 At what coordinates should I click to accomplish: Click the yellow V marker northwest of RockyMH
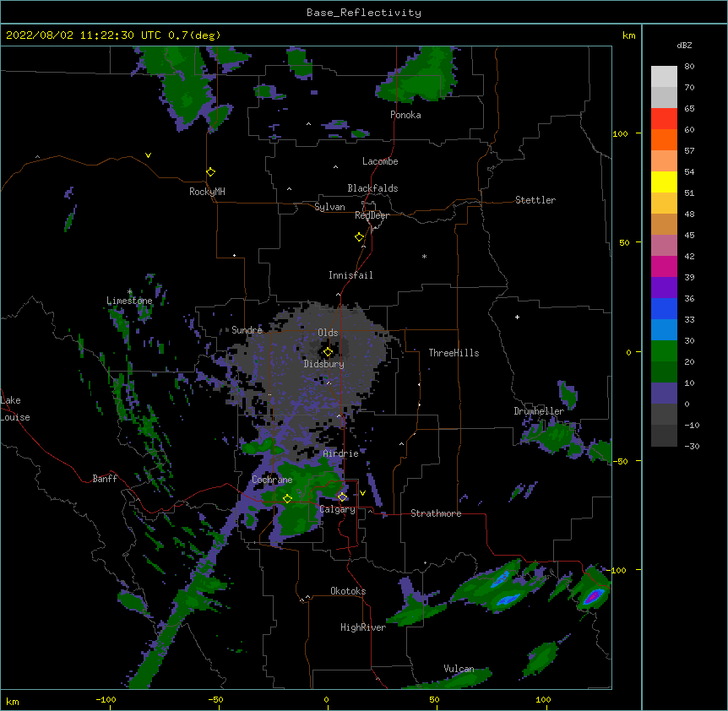pyautogui.click(x=148, y=155)
